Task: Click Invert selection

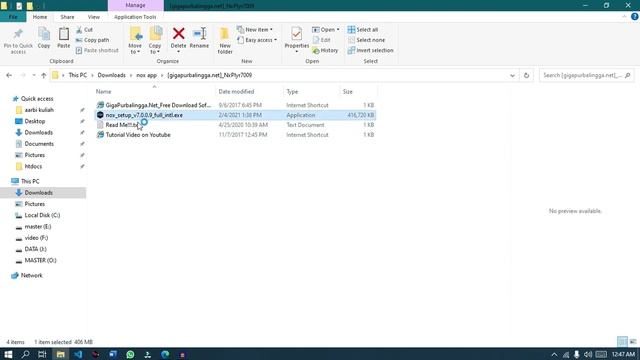Action: coord(371,50)
